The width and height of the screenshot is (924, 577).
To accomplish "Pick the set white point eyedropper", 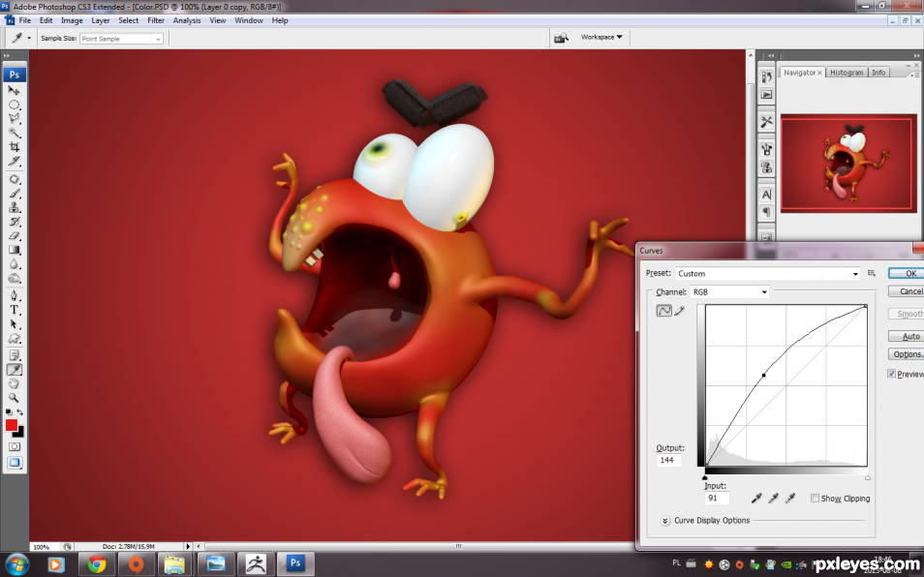I will (x=790, y=499).
